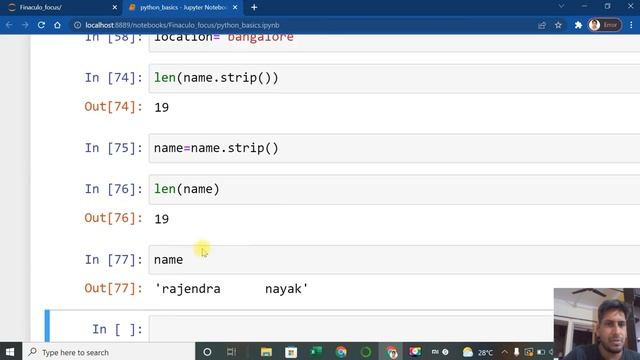Click the battery tray icon

(x=541, y=352)
